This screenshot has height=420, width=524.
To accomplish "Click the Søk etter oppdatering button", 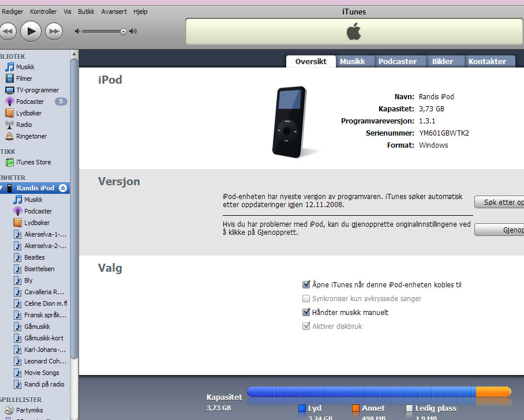I will (x=499, y=202).
